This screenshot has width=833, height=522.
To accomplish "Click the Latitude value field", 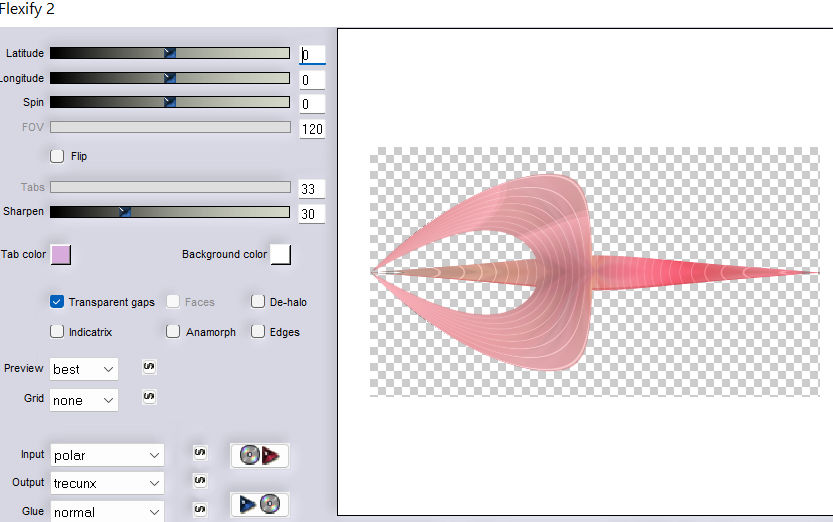I will pyautogui.click(x=312, y=54).
